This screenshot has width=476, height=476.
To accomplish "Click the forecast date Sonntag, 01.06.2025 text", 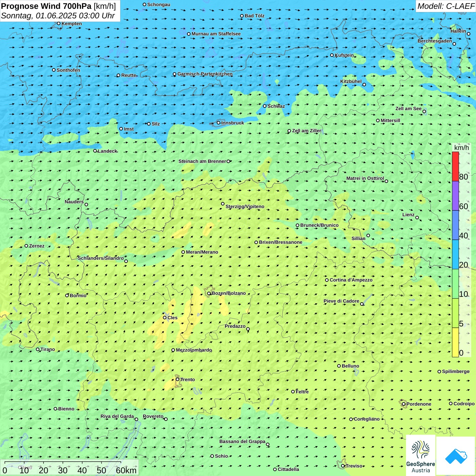I will (x=58, y=16).
